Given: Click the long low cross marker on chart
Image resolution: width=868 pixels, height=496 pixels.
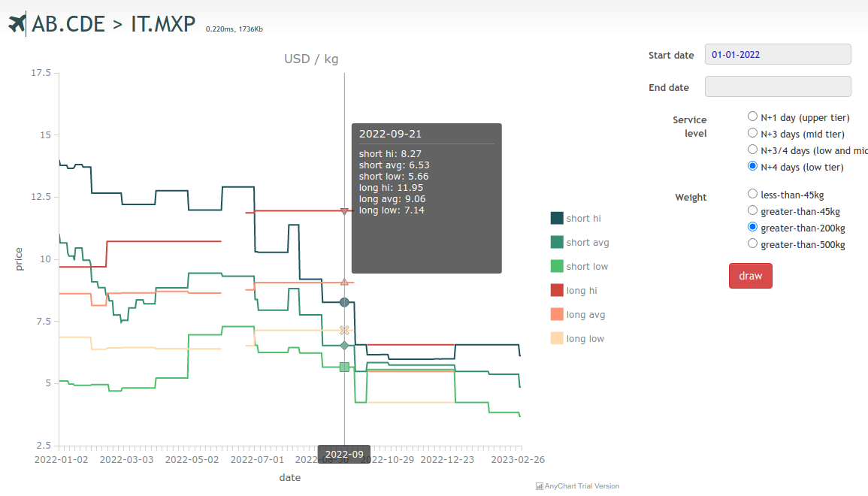Looking at the screenshot, I should 344,330.
